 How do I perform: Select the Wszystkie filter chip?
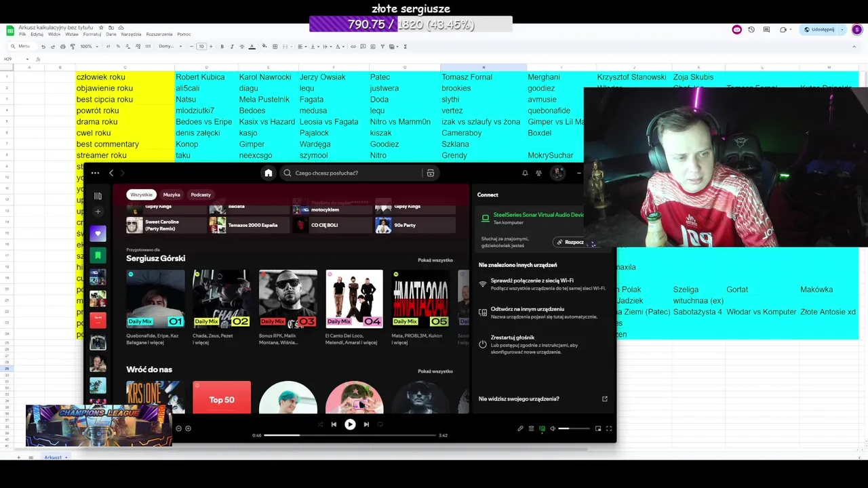click(142, 195)
